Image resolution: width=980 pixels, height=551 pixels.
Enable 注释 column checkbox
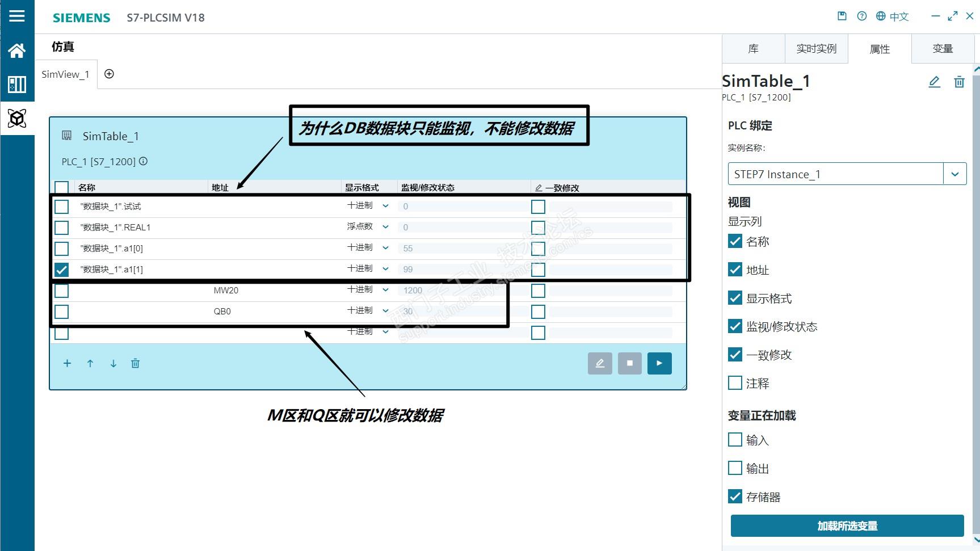(x=735, y=383)
